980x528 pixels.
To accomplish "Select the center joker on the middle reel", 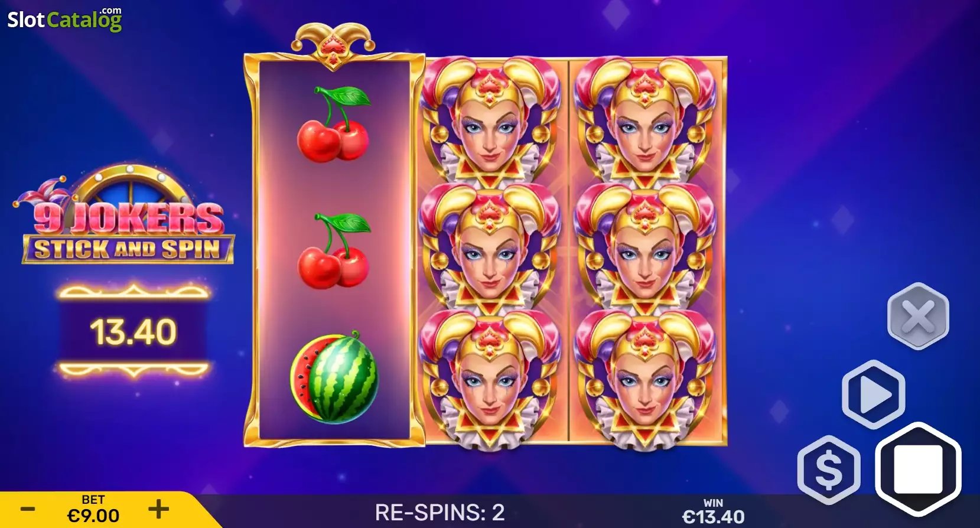I will pyautogui.click(x=490, y=249).
